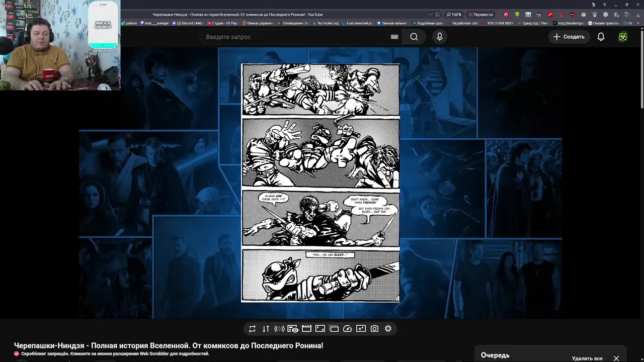Image resolution: width=644 pixels, height=362 pixels.
Task: Open the ROG STRIX B650 bookmark
Action: pos(499,23)
